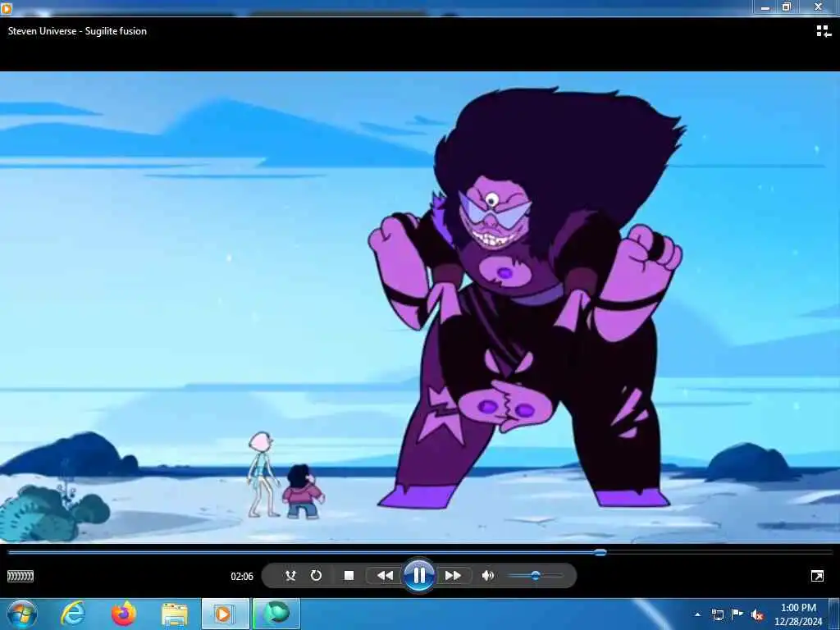The height and width of the screenshot is (630, 840).
Task: Minimize the Media Player window
Action: 765,7
